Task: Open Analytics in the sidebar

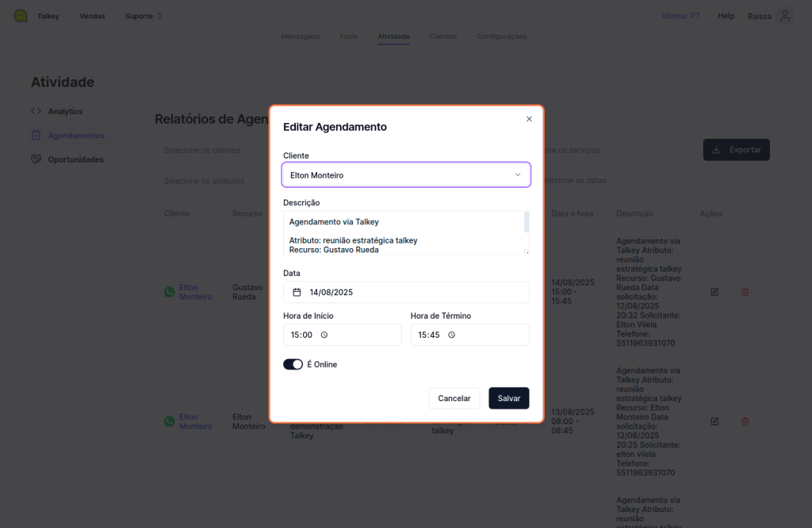Action: click(64, 112)
